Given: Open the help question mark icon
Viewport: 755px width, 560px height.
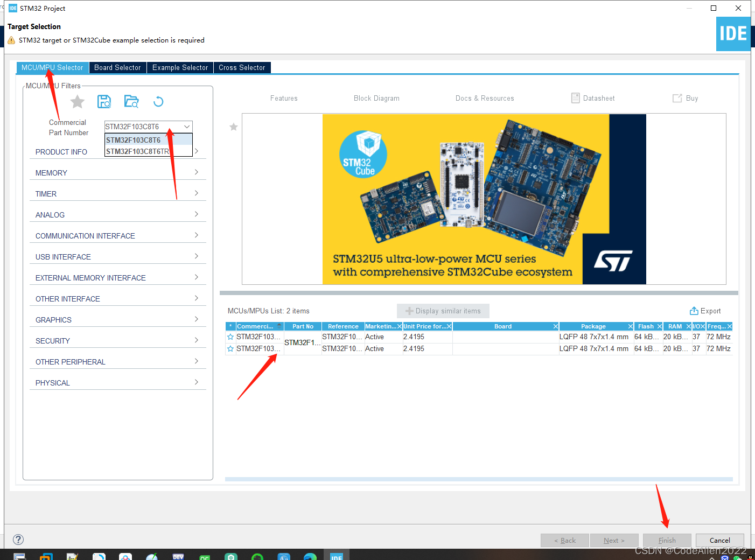Looking at the screenshot, I should coord(18,539).
